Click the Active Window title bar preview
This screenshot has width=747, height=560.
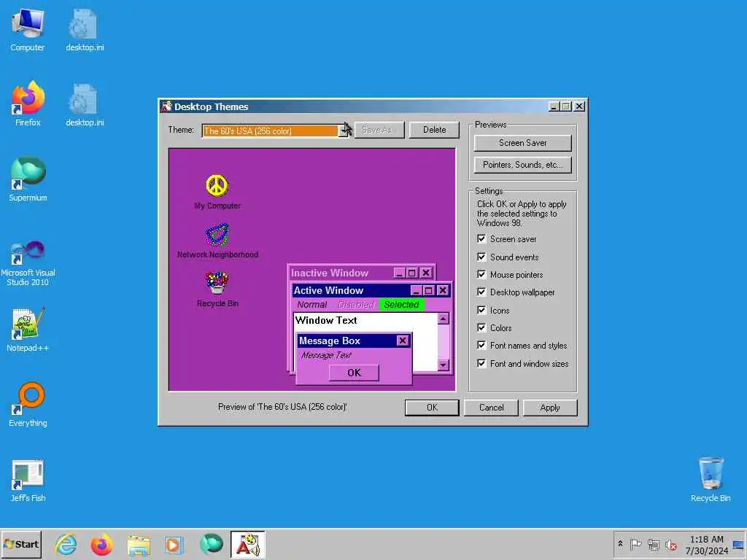371,290
